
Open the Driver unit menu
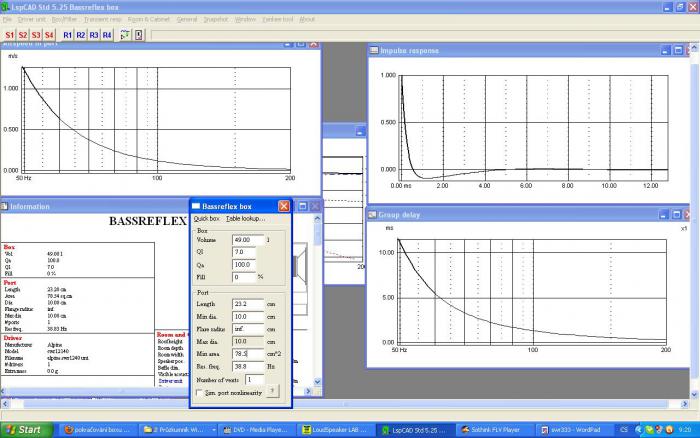32,19
